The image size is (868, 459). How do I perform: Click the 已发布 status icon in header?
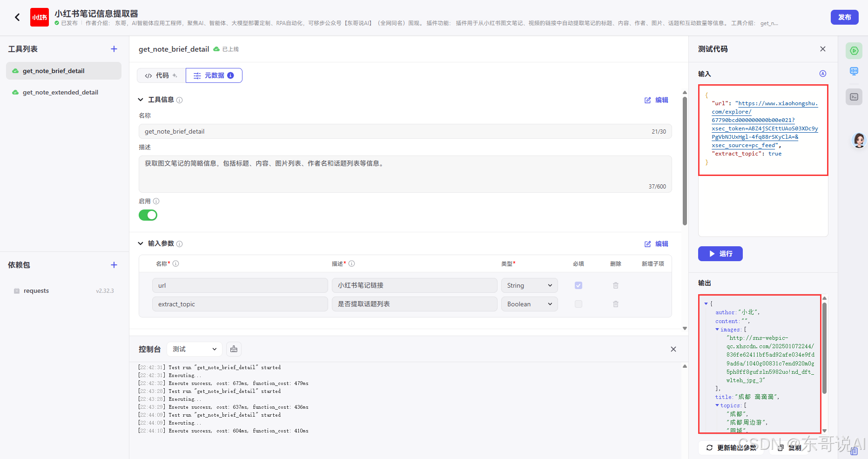click(x=57, y=23)
